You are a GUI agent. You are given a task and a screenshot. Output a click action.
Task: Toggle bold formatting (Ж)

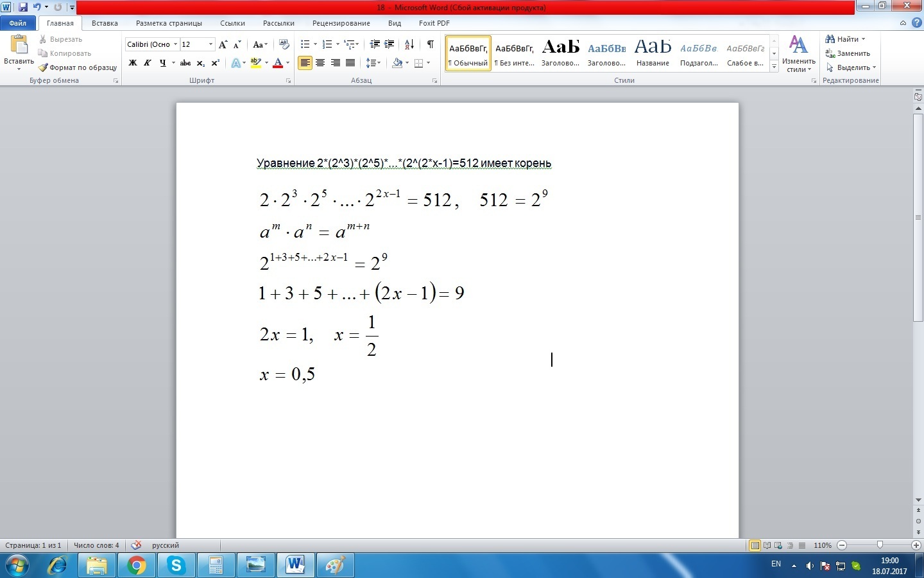(132, 63)
